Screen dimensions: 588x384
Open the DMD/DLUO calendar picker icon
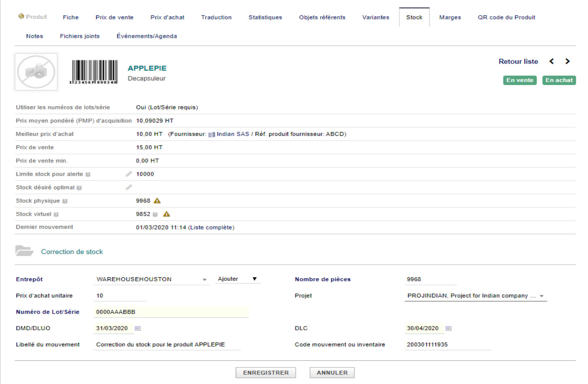point(138,328)
